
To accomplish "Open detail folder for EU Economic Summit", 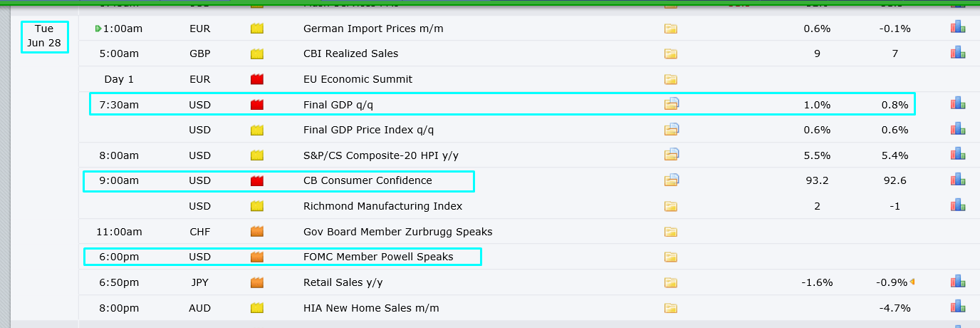I will click(x=671, y=79).
